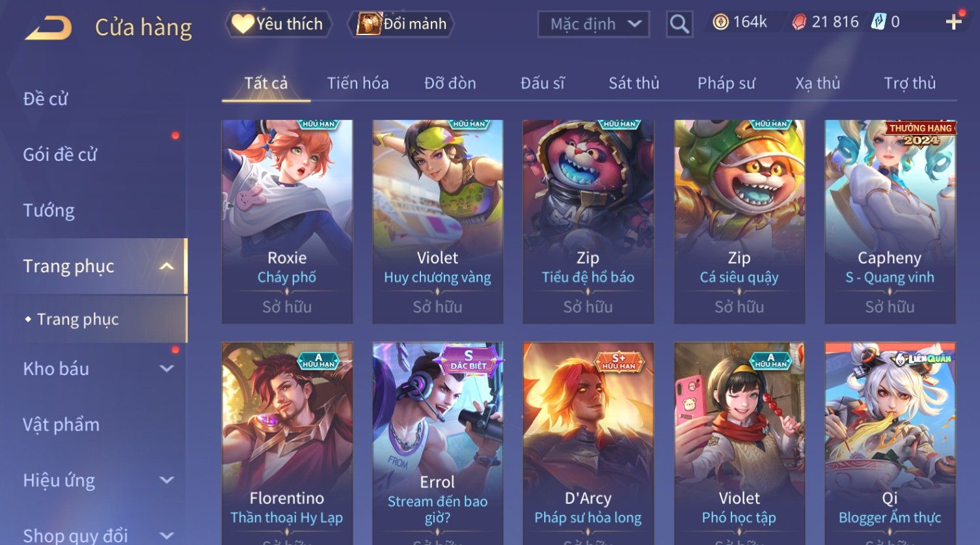Click the red gem currency icon
Viewport: 980px width, 545px height.
798,22
